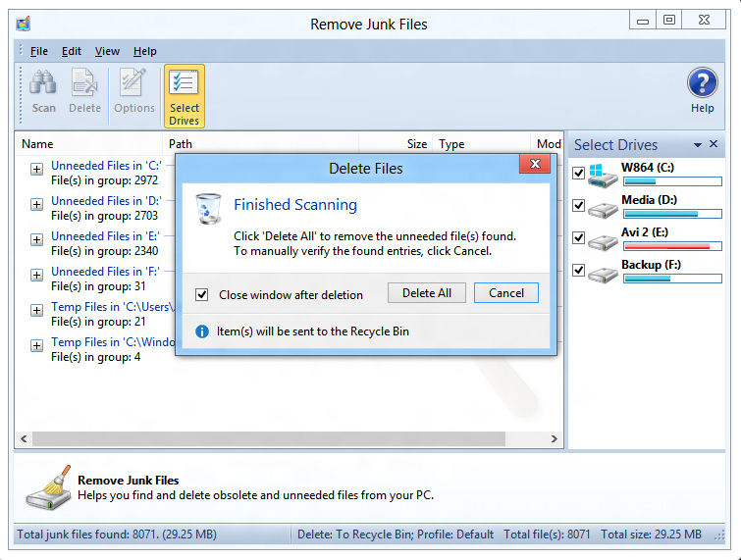Expand the Unneeded Files in 'D:' group

click(37, 204)
